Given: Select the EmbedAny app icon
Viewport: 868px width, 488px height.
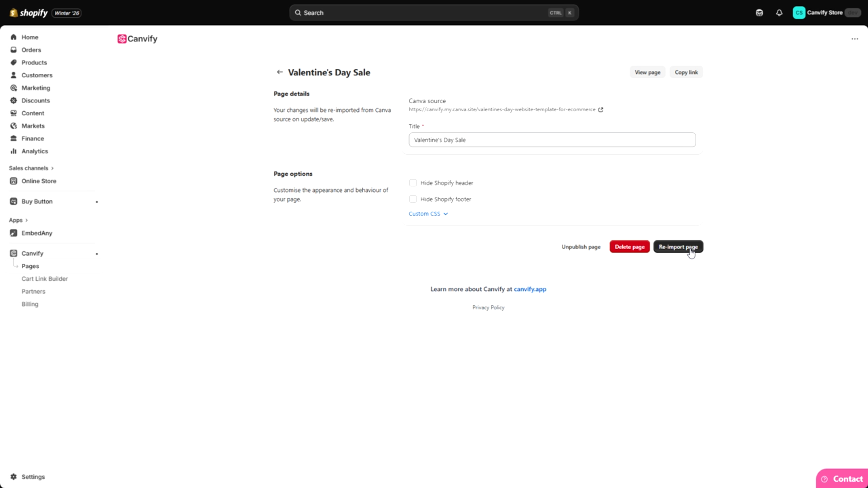Looking at the screenshot, I should 14,233.
